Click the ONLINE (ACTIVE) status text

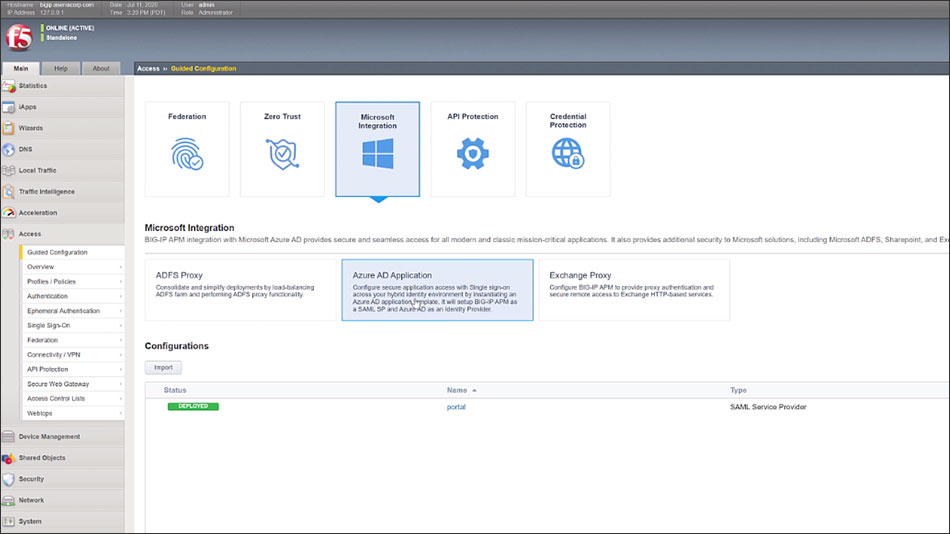(70, 28)
